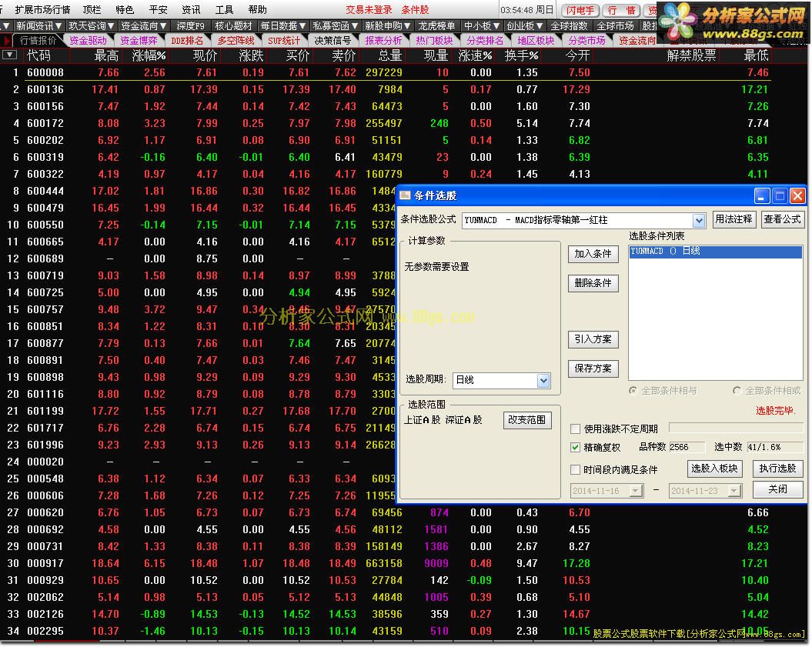Open the 特色 menu
This screenshot has width=812, height=647.
[x=125, y=10]
